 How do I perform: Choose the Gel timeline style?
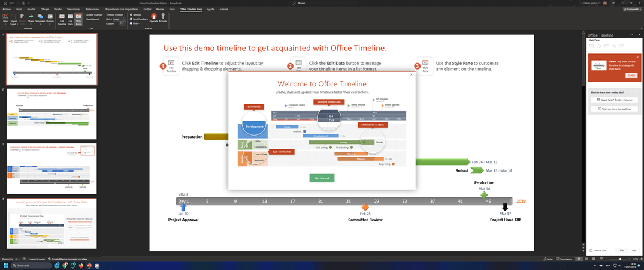[634, 250]
